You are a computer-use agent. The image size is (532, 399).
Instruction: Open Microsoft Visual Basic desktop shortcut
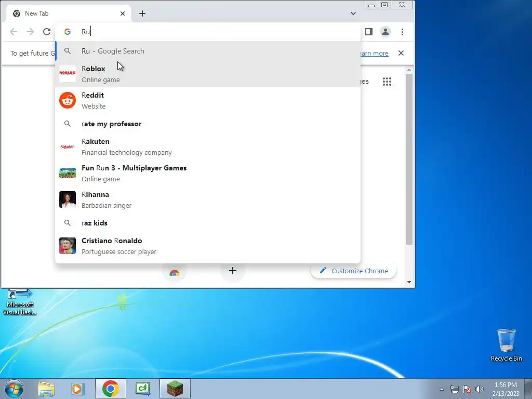click(x=20, y=302)
